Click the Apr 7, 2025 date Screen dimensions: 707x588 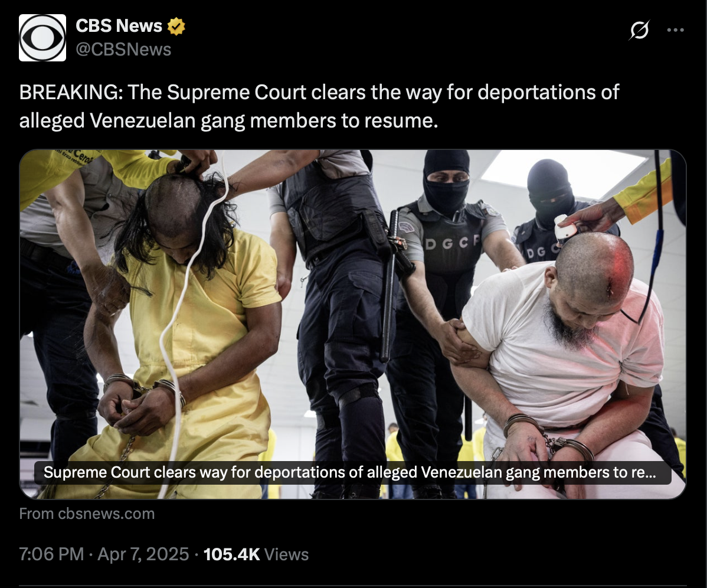(x=143, y=554)
